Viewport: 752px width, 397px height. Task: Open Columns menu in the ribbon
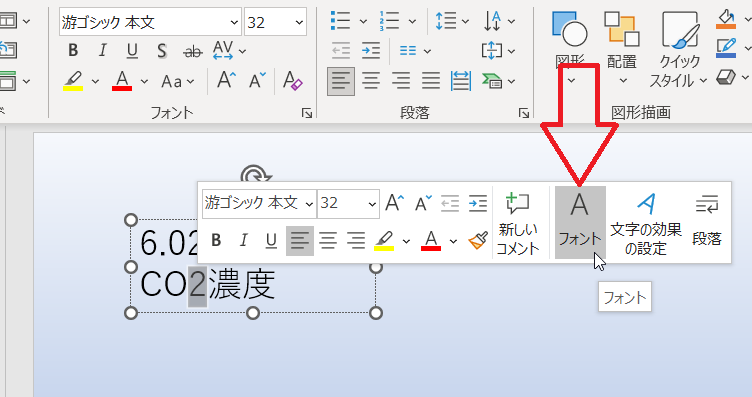point(415,50)
